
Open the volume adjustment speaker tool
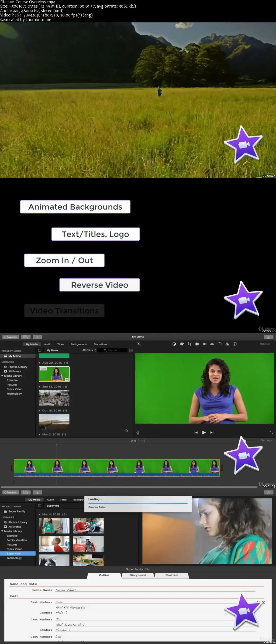(x=205, y=344)
